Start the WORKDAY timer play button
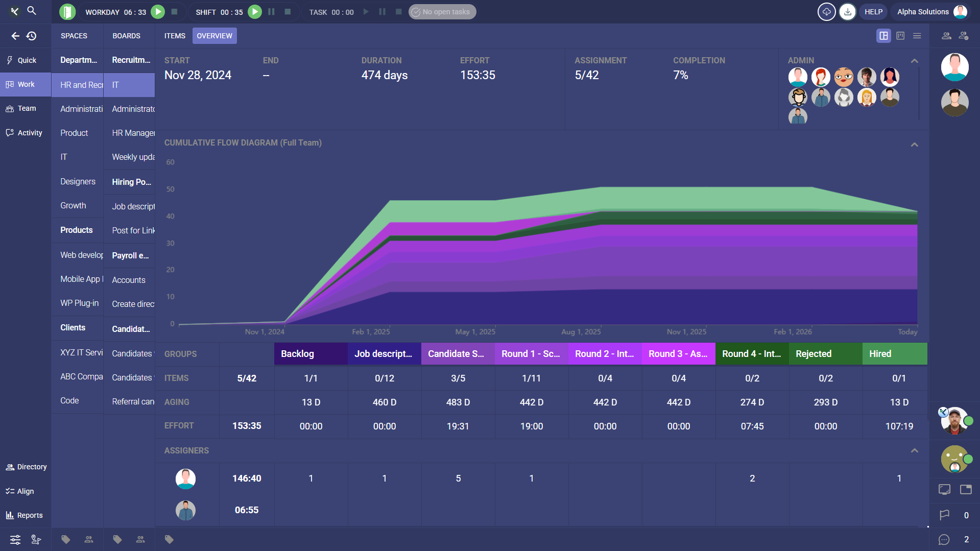The width and height of the screenshot is (980, 551). click(x=158, y=12)
